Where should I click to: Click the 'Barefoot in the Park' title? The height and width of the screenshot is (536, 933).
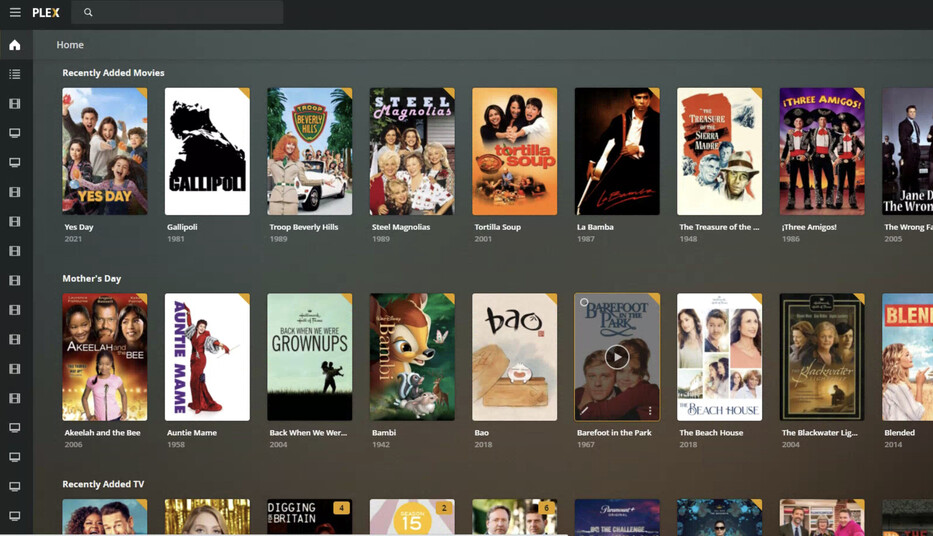614,432
